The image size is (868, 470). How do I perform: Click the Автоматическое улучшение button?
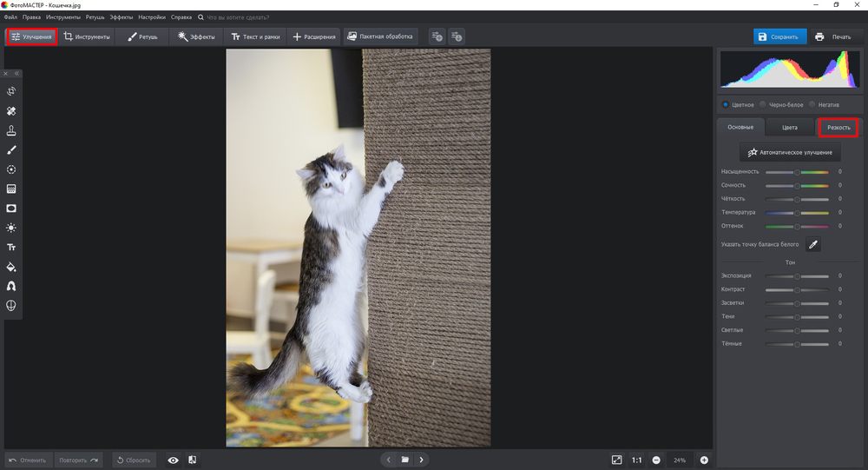pos(790,152)
